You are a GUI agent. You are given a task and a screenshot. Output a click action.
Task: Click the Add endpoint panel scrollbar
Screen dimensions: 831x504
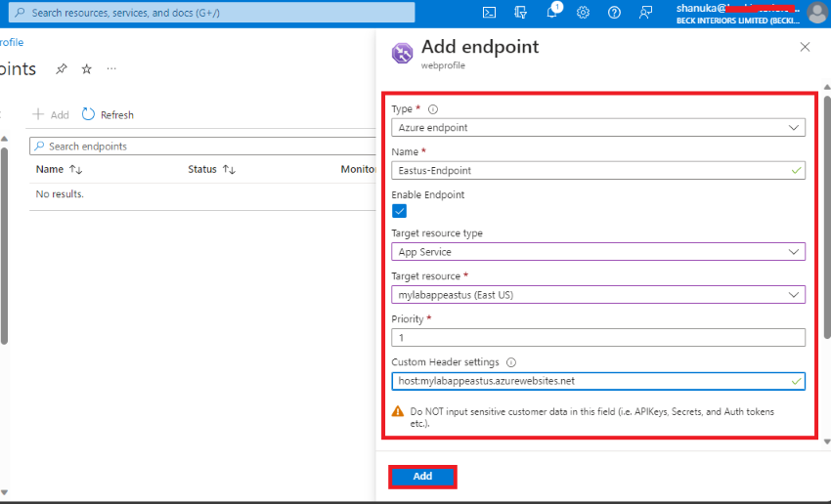(827, 217)
